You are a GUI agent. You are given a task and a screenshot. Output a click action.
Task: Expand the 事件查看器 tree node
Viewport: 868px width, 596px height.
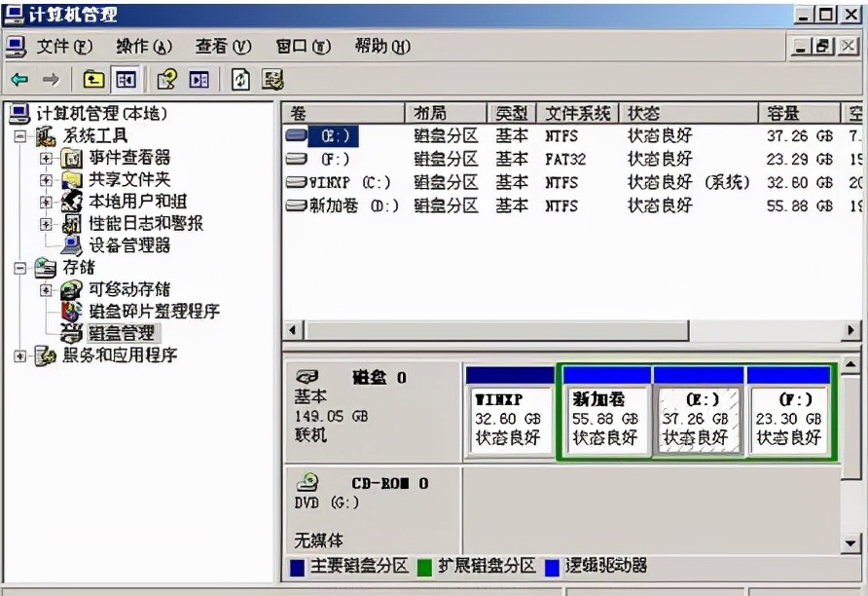pos(47,158)
